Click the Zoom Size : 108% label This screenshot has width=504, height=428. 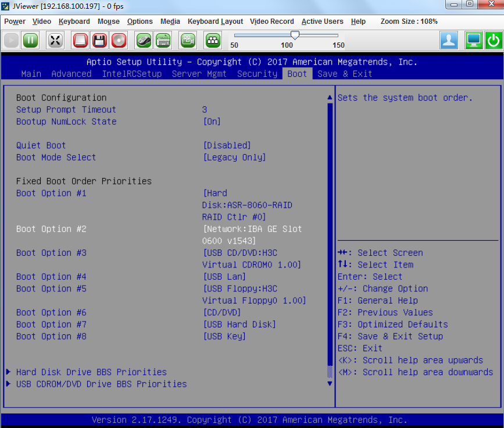409,22
